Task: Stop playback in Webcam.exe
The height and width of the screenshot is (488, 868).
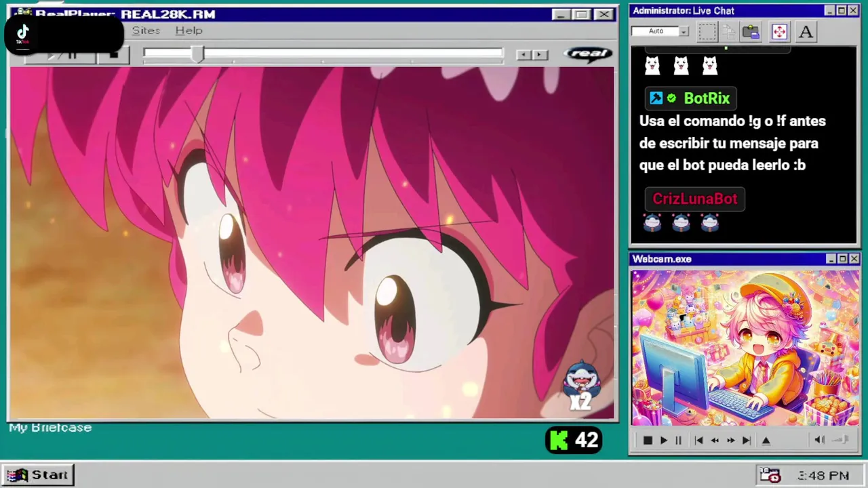Action: tap(648, 441)
